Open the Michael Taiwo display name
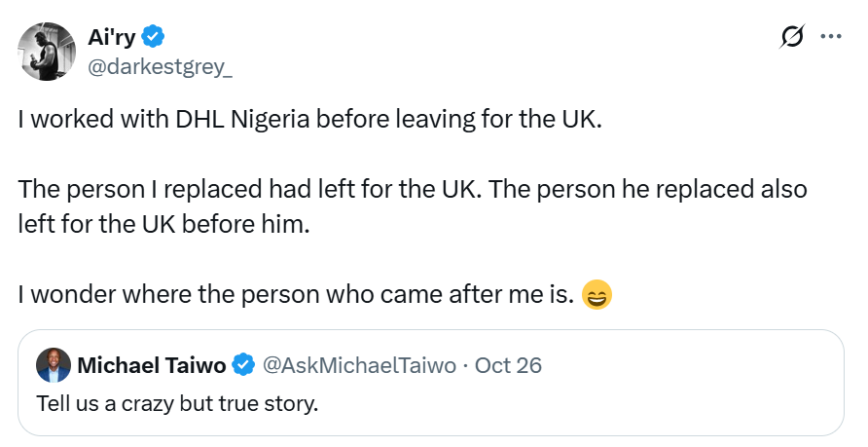The width and height of the screenshot is (868, 447). tap(151, 366)
